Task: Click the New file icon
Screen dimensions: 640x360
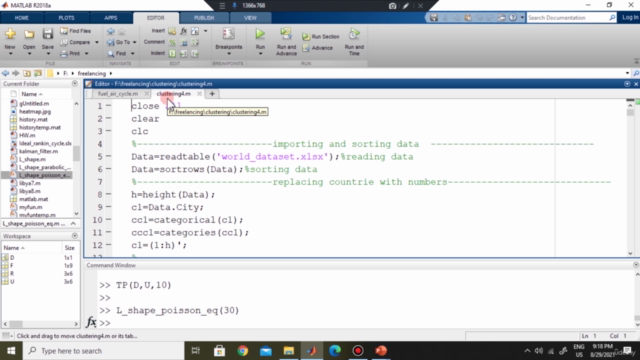Action: 10,34
